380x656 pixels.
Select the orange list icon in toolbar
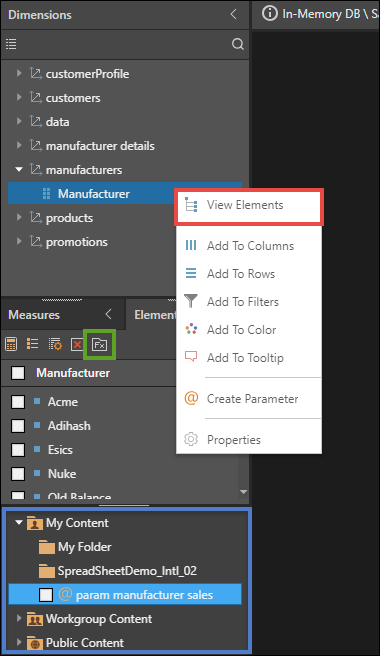coord(33,344)
